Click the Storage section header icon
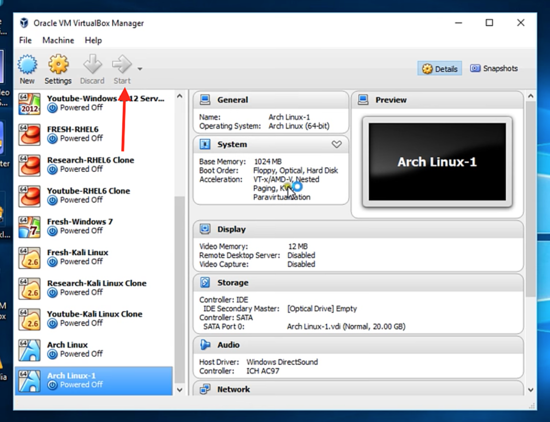 tap(205, 282)
